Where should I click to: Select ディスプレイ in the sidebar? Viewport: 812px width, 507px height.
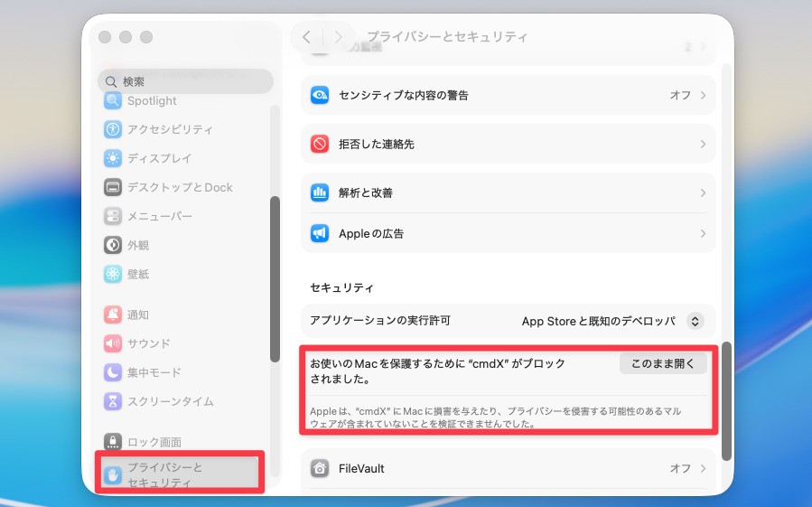[184, 158]
